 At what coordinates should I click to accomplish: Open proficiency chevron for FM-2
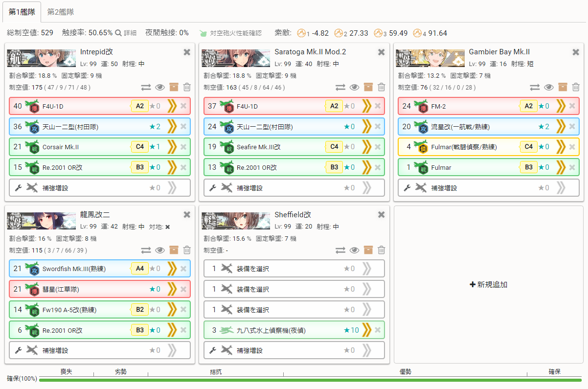pos(561,106)
